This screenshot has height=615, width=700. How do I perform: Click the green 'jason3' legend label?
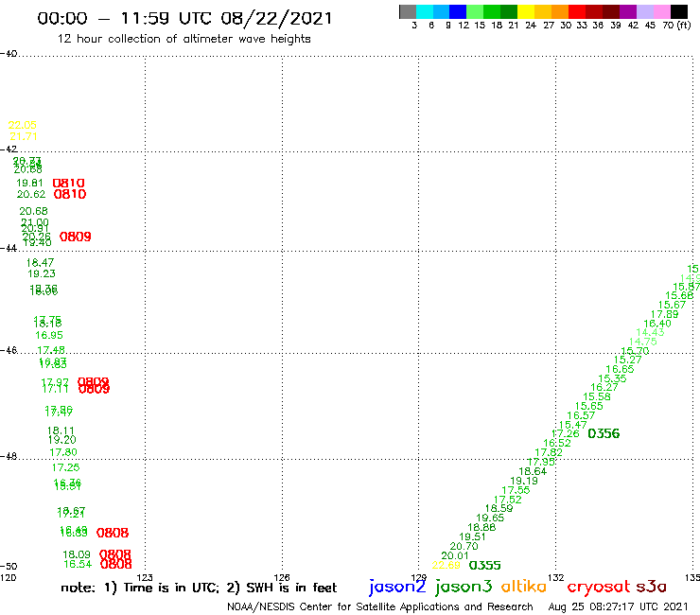(464, 587)
